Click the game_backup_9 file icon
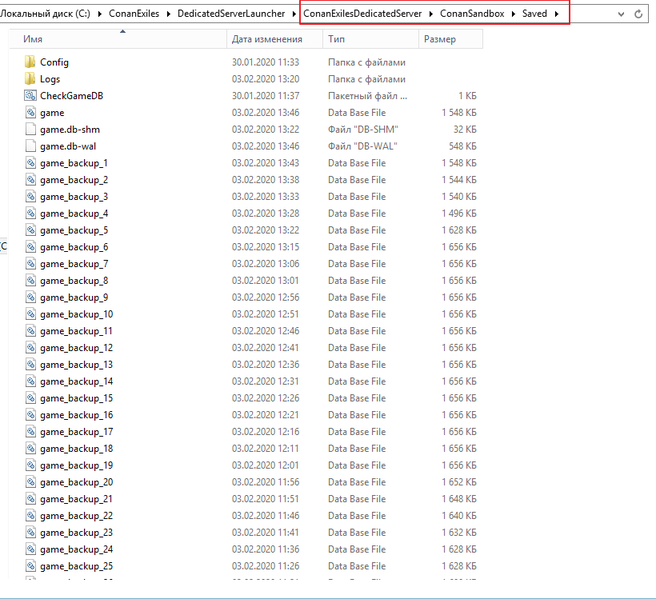This screenshot has width=656, height=599. coord(31,297)
